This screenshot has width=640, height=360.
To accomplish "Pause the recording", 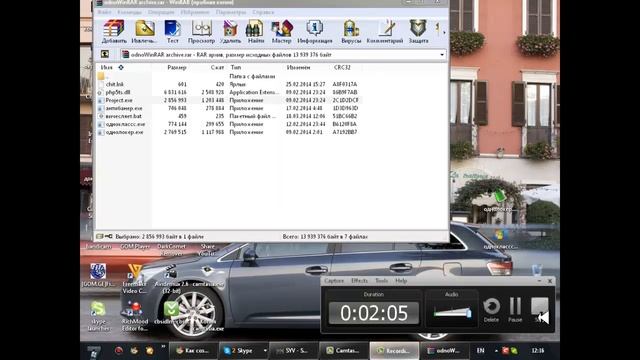I will [x=515, y=310].
